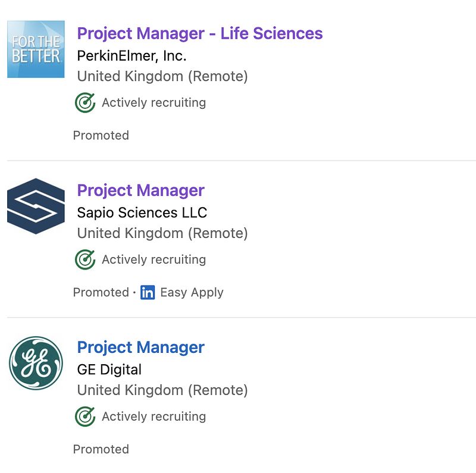This screenshot has height=473, width=476.
Task: Click the Promoted label on GE Digital listing
Action: point(101,450)
